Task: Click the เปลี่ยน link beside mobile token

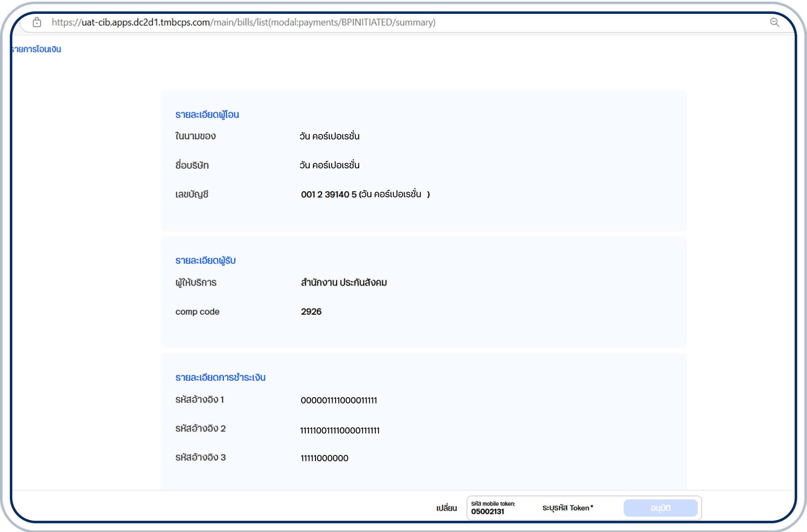Action: pos(446,508)
